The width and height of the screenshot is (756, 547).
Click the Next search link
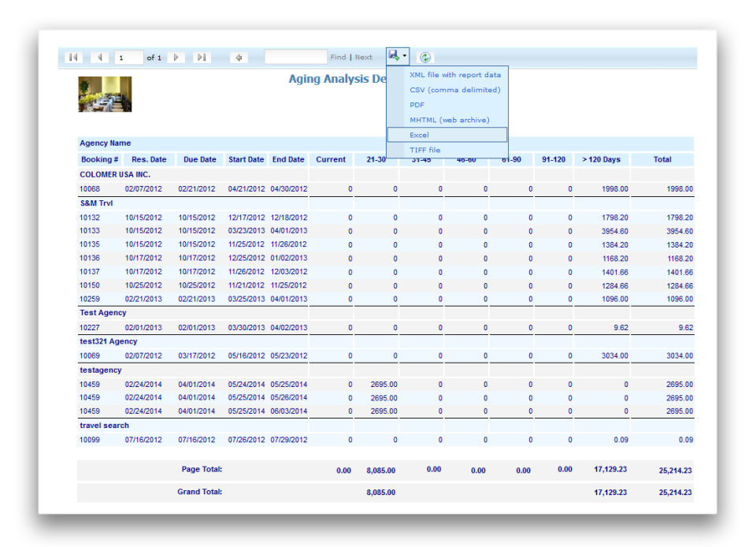coord(364,57)
